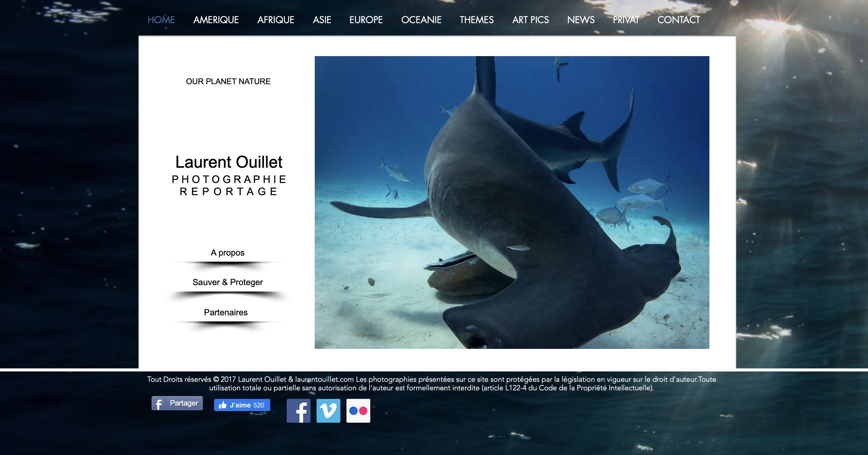Image resolution: width=868 pixels, height=455 pixels.
Task: Click the hammerhead shark photo
Action: (x=512, y=202)
